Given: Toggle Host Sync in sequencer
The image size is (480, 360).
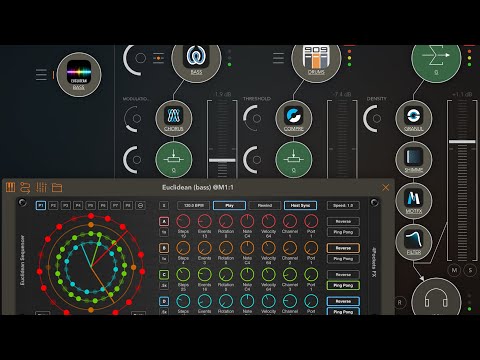Looking at the screenshot, I should pos(301,205).
